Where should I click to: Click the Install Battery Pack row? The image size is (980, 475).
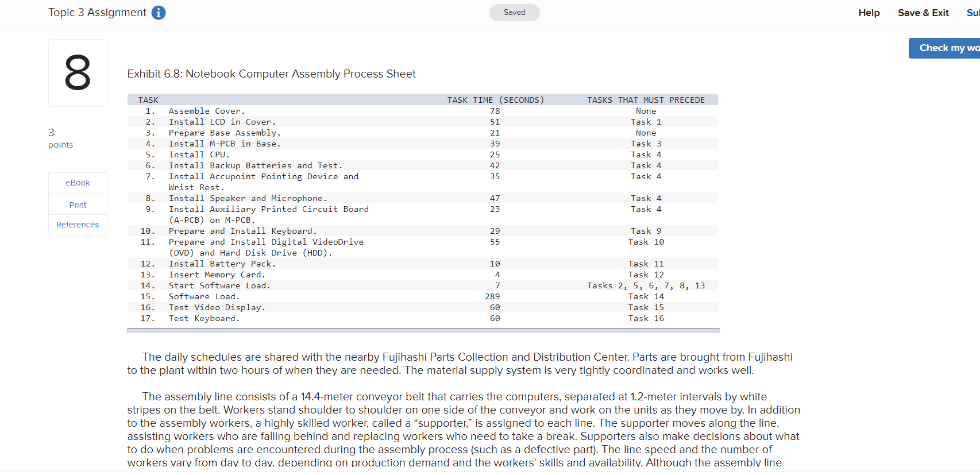pos(423,264)
